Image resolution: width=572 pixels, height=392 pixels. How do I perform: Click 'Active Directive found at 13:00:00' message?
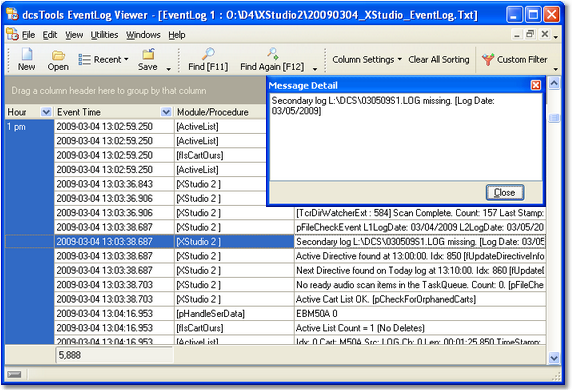[420, 256]
